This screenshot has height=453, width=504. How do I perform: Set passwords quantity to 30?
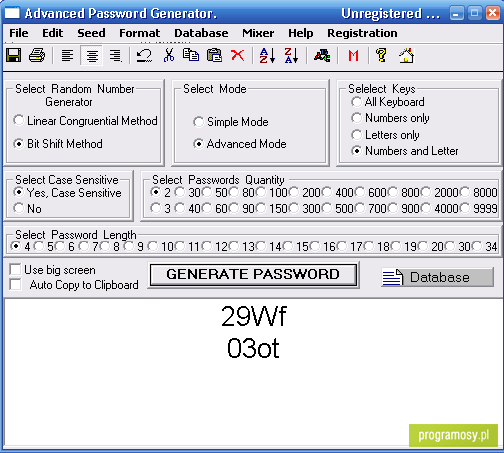(188, 192)
